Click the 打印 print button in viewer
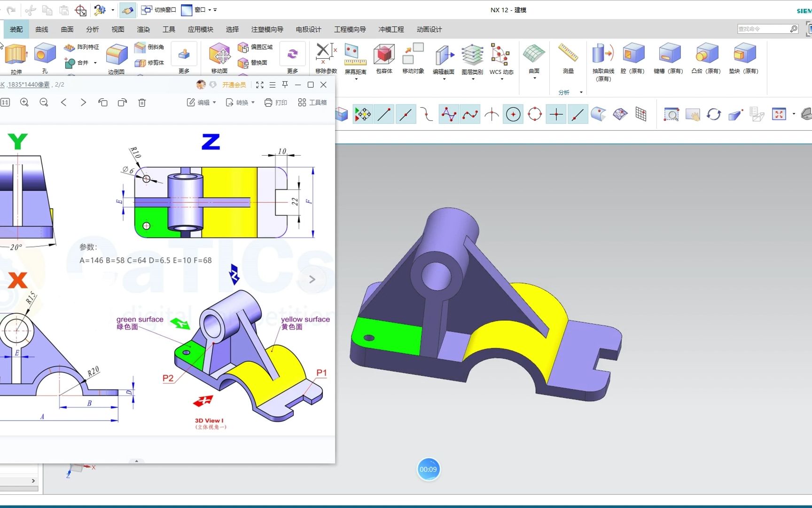 (x=276, y=103)
